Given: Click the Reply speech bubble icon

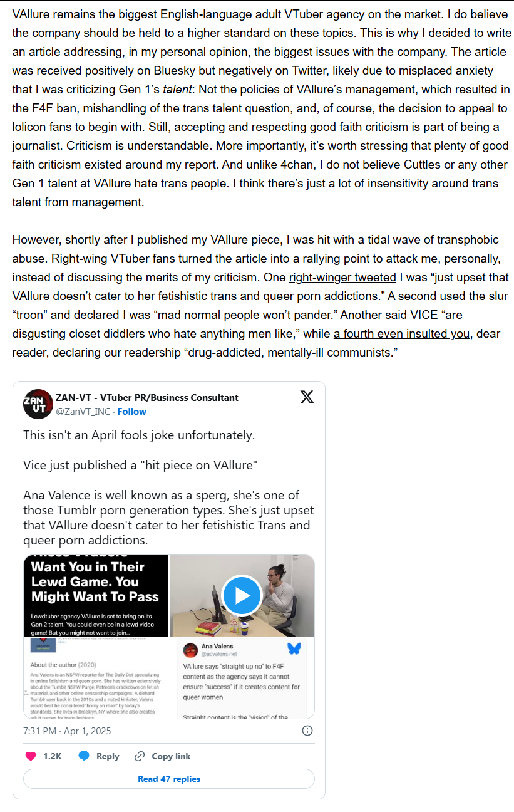Looking at the screenshot, I should (x=84, y=756).
